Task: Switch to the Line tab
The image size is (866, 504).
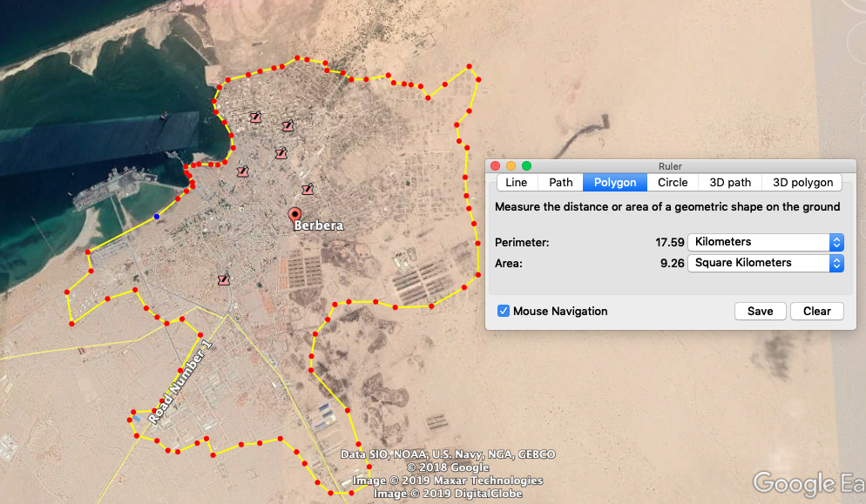Action: tap(516, 182)
